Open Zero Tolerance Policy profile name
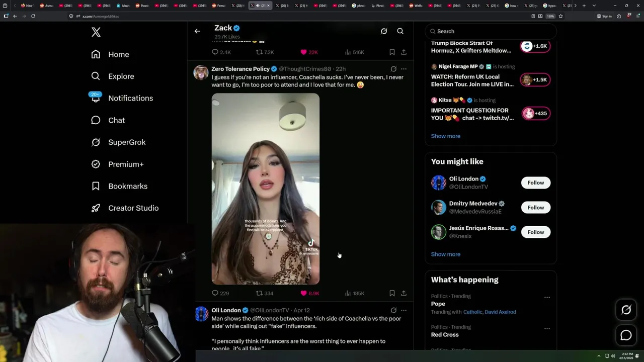Screen dimensions: 644x362 [240, 69]
